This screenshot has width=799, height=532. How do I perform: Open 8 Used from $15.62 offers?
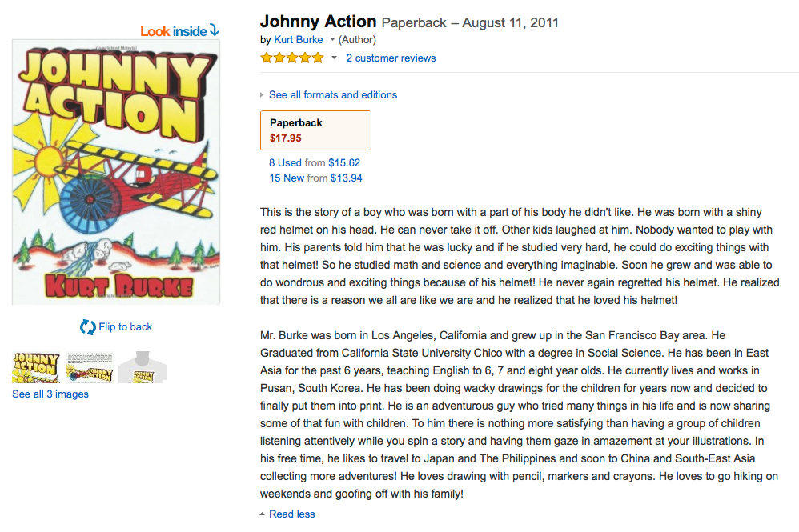[x=315, y=163]
